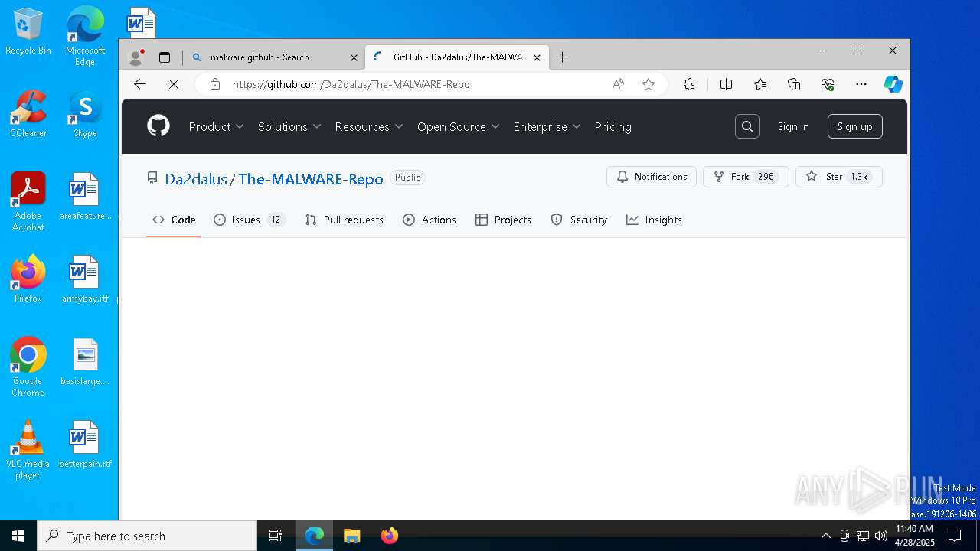980x551 pixels.
Task: Select betterpain.rtf desktop file
Action: (x=85, y=444)
